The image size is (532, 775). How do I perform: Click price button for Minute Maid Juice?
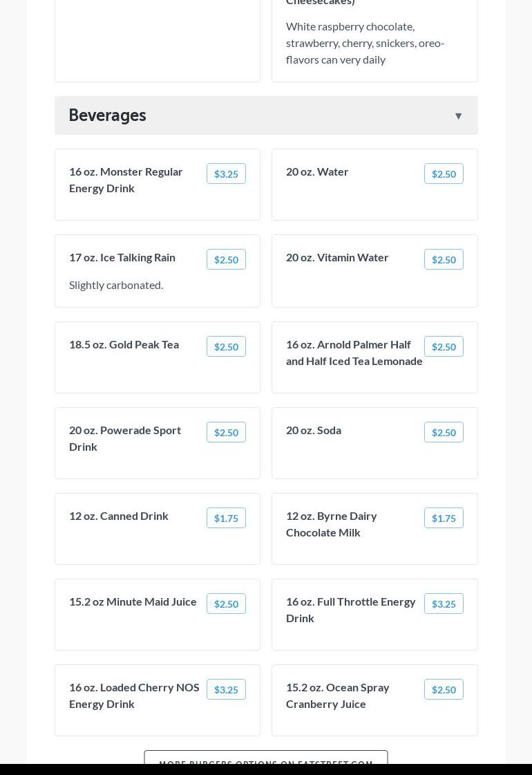(226, 604)
